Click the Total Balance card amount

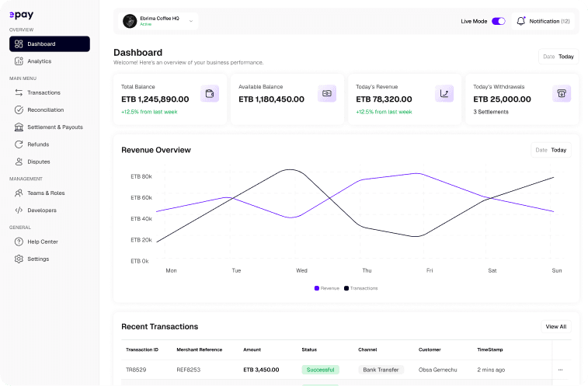[155, 99]
